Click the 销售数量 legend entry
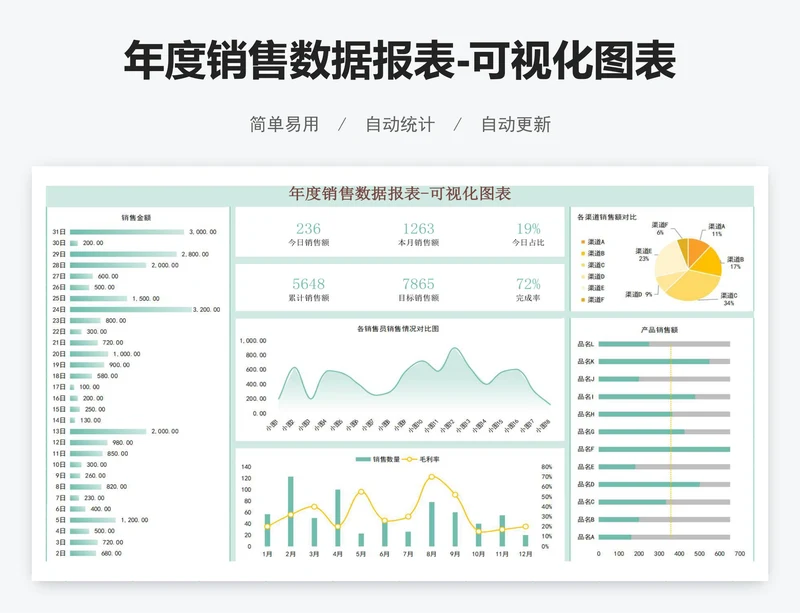Image resolution: width=800 pixels, height=613 pixels. [378, 459]
